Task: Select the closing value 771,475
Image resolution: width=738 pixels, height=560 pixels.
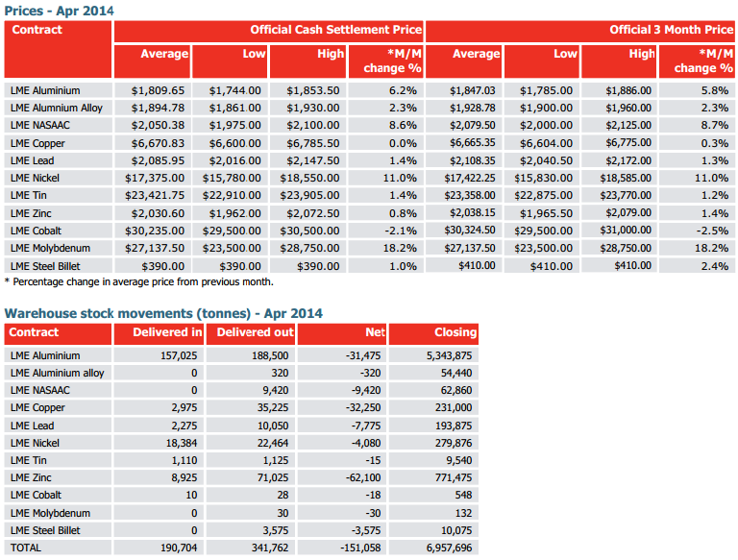Action: point(454,477)
